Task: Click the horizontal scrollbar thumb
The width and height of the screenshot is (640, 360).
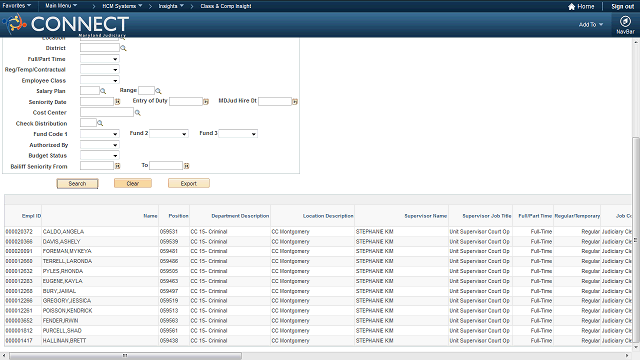Action: tap(125, 356)
